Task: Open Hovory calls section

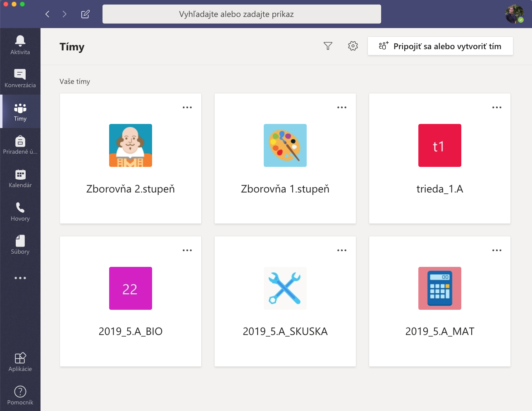Action: 20,211
